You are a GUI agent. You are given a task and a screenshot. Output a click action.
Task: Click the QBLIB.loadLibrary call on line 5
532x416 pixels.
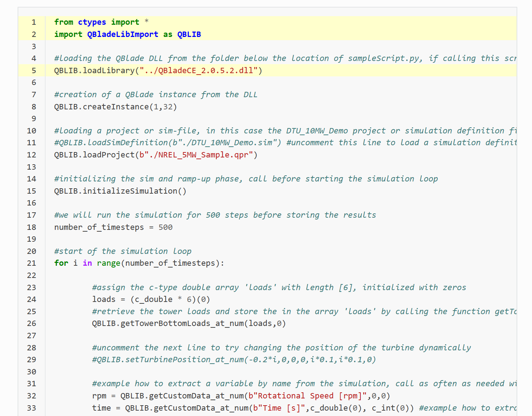pyautogui.click(x=158, y=71)
